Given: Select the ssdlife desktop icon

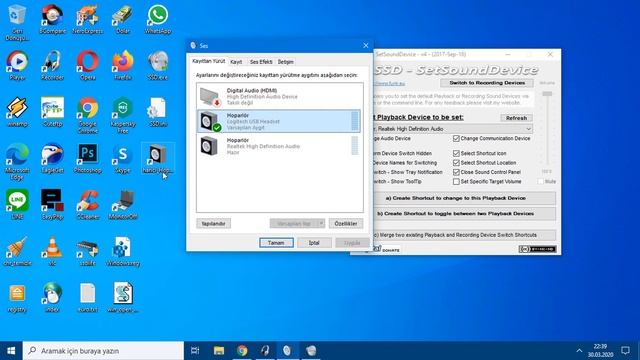Looking at the screenshot, I should pos(87,251).
